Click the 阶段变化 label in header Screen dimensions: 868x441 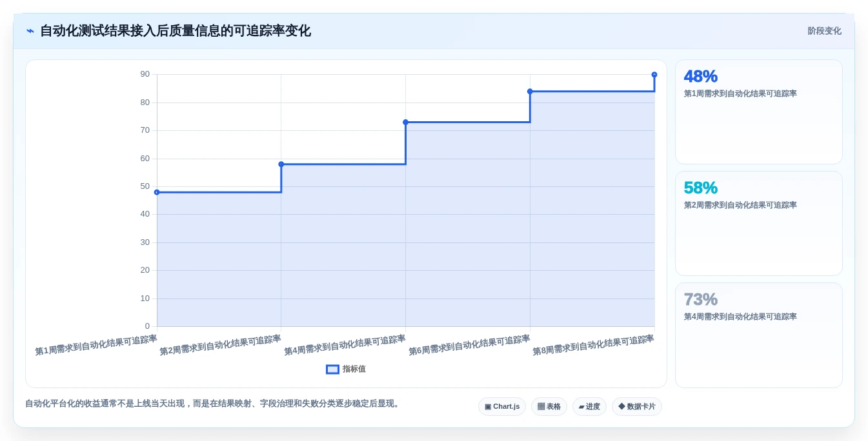pyautogui.click(x=824, y=31)
